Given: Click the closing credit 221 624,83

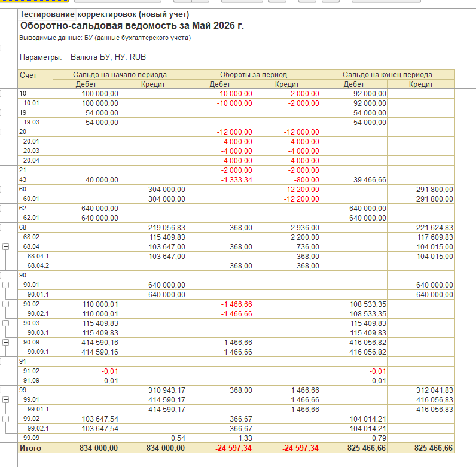Looking at the screenshot, I should click(x=435, y=227).
